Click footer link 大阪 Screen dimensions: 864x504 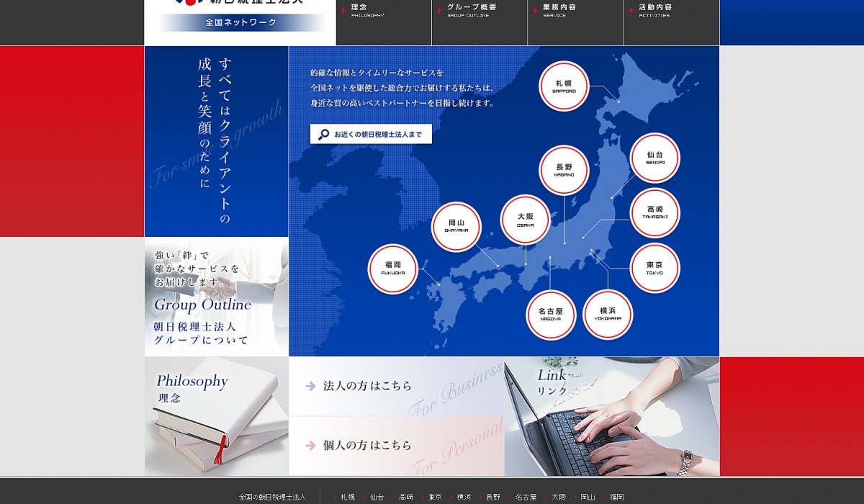coord(559,497)
